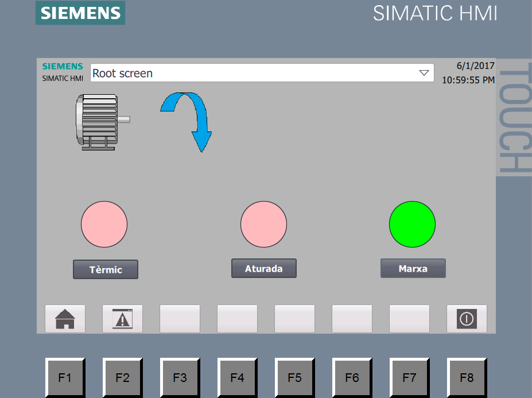Image resolution: width=532 pixels, height=398 pixels.
Task: Open the alarm warning triangle screen
Action: coord(122,319)
